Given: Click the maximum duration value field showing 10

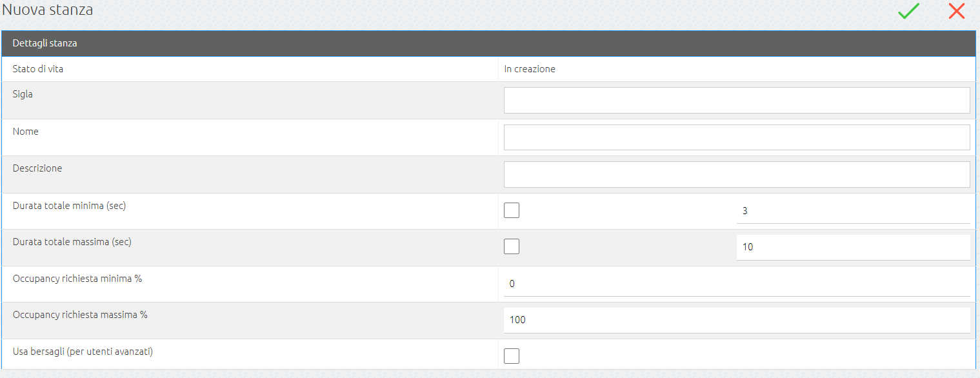Looking at the screenshot, I should (853, 247).
